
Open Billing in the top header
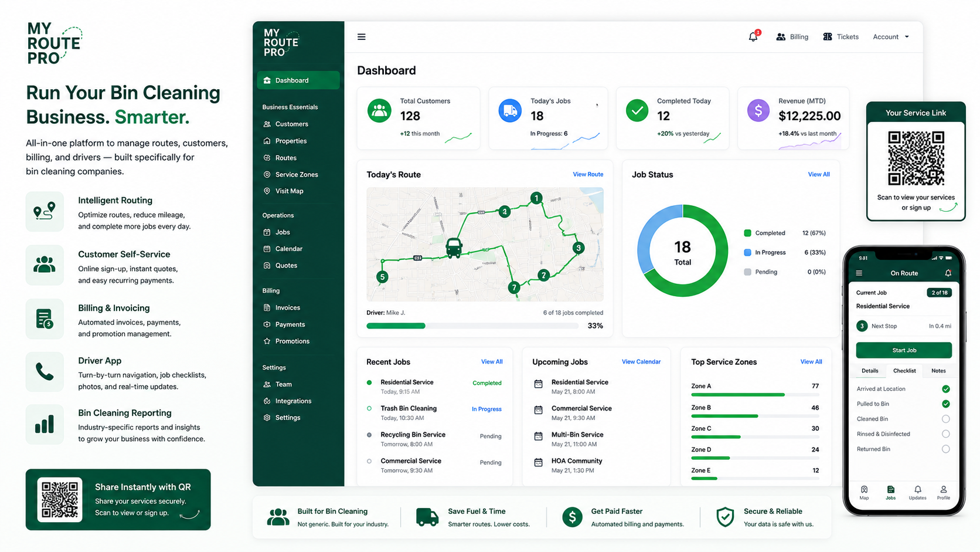[792, 37]
